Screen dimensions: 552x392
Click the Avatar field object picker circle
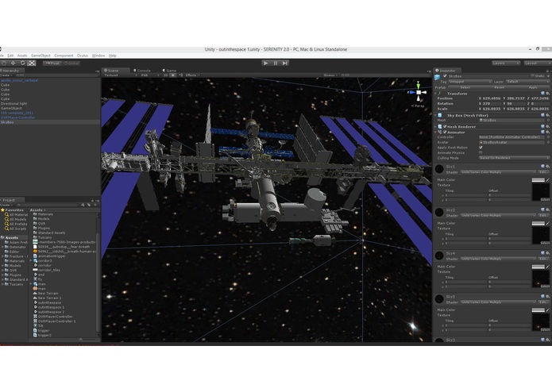tap(548, 142)
